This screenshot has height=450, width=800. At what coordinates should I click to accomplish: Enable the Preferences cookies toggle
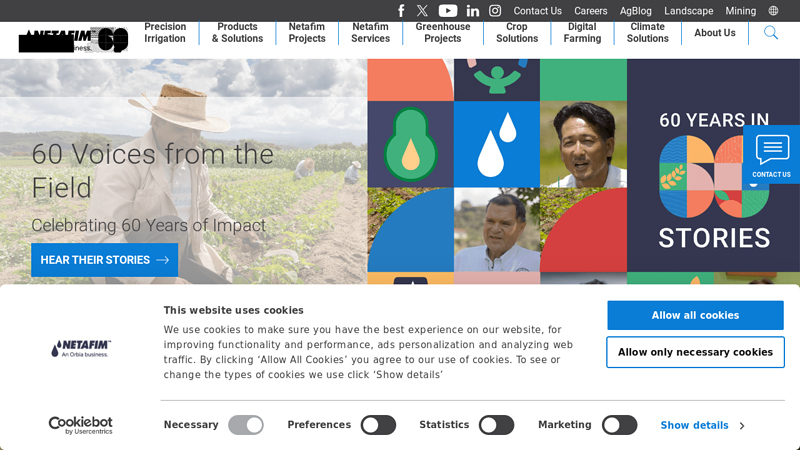(378, 425)
